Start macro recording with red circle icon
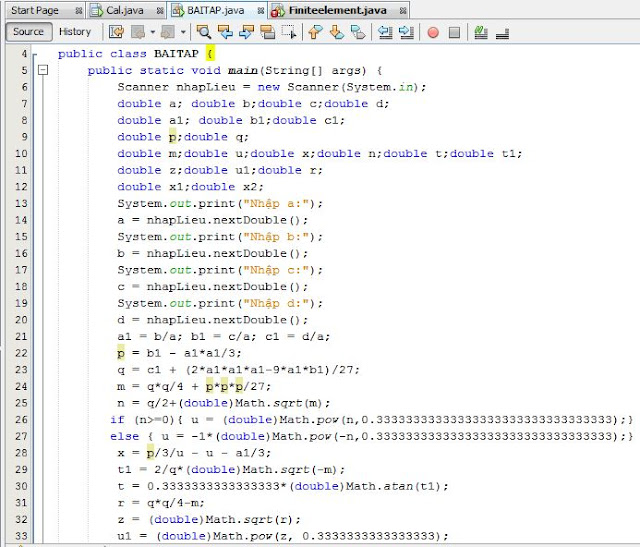640x547 pixels. (x=433, y=32)
